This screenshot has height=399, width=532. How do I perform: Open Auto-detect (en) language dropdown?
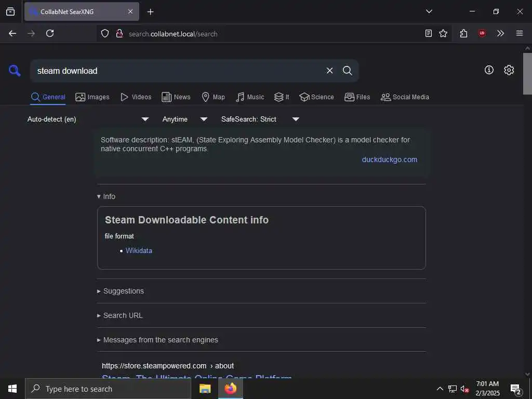click(88, 119)
